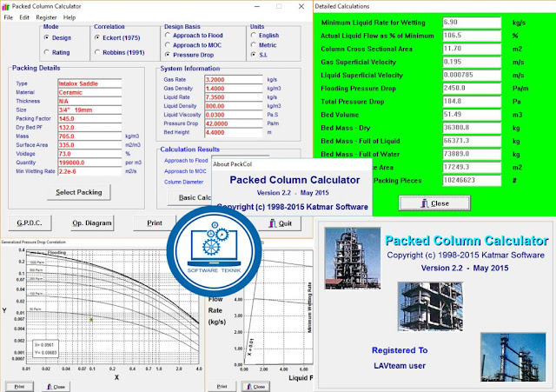556x392 pixels.
Task: Print the operating diagram chart
Action: coord(222,386)
